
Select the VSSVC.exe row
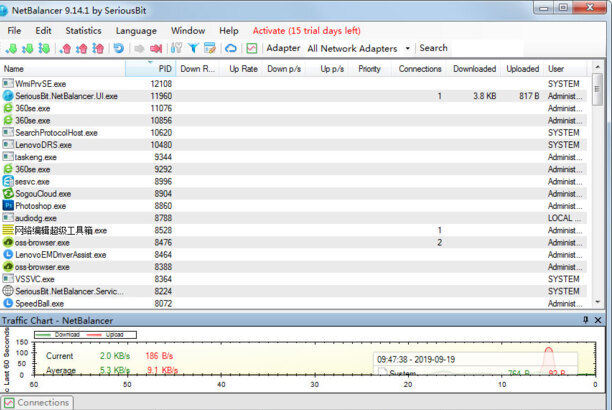(x=294, y=279)
